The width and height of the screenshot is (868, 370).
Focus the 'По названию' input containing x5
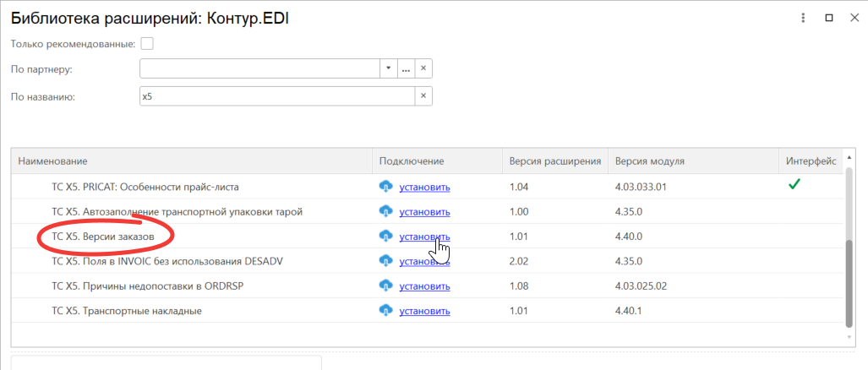[x=277, y=96]
